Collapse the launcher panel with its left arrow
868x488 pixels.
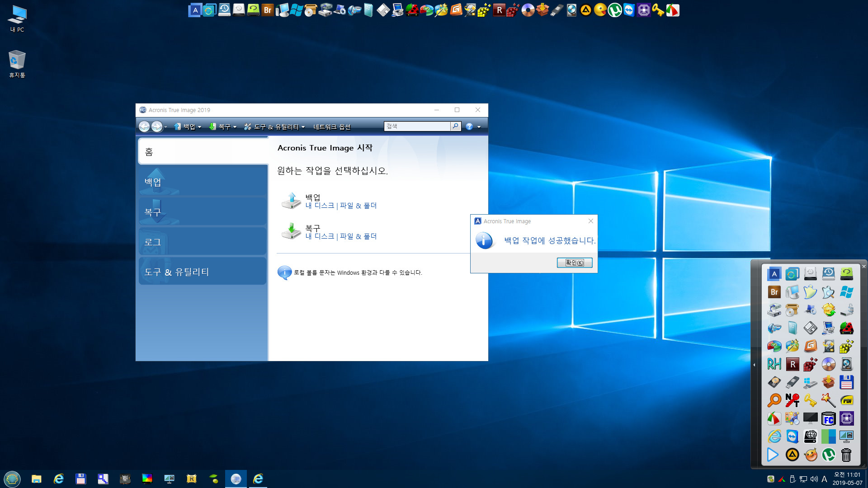[754, 365]
